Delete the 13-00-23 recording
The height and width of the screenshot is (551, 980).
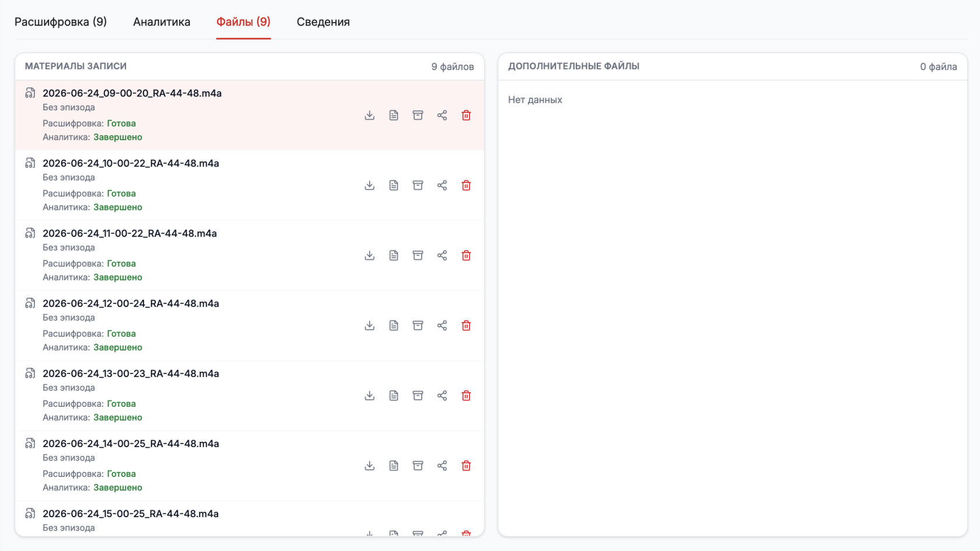coord(466,395)
